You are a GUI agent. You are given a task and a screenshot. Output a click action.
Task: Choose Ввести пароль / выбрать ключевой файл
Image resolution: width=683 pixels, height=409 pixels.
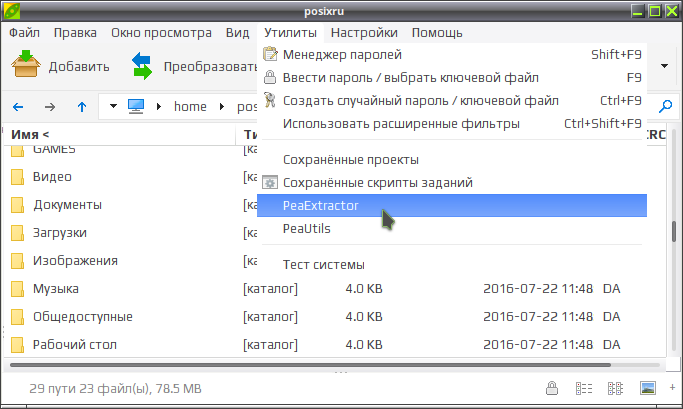pos(452,78)
